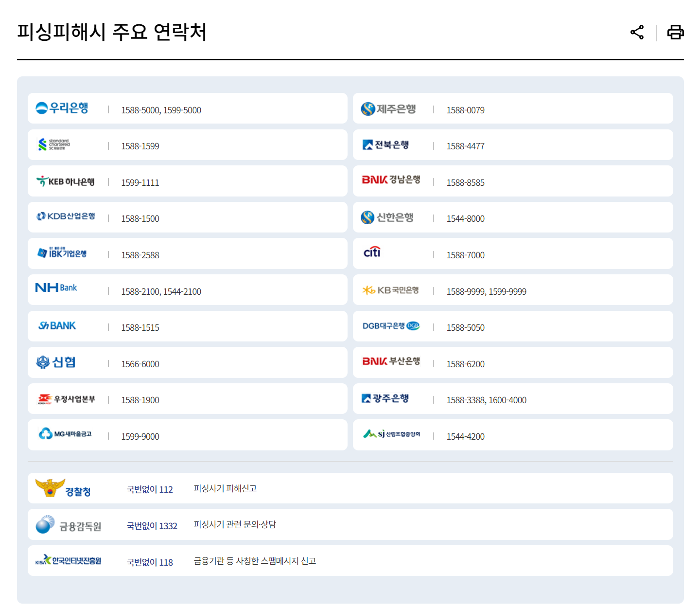Viewport: 700px width, 608px height.
Task: Click the 국번없이 1332 number
Action: [x=152, y=526]
